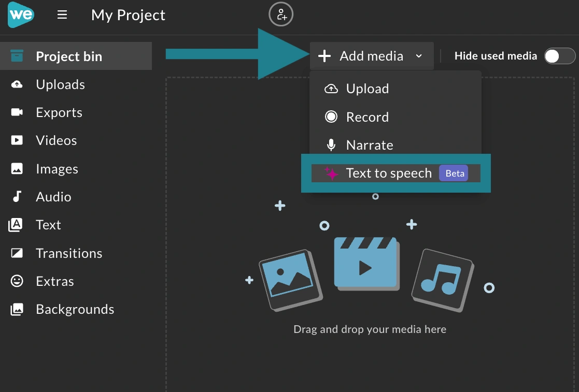Select Text to speech menu item
The height and width of the screenshot is (392, 579).
click(x=396, y=173)
